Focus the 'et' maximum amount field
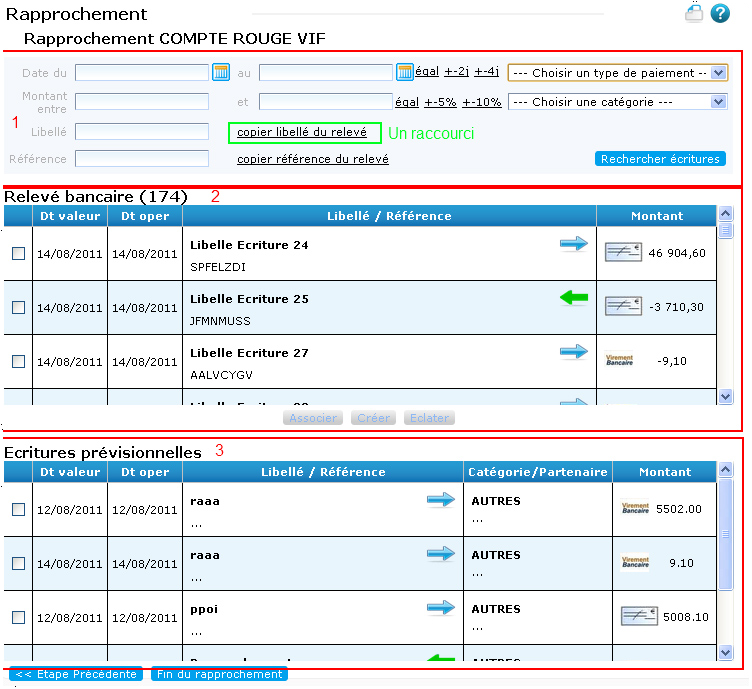Image resolution: width=752 pixels, height=689 pixels. [326, 102]
